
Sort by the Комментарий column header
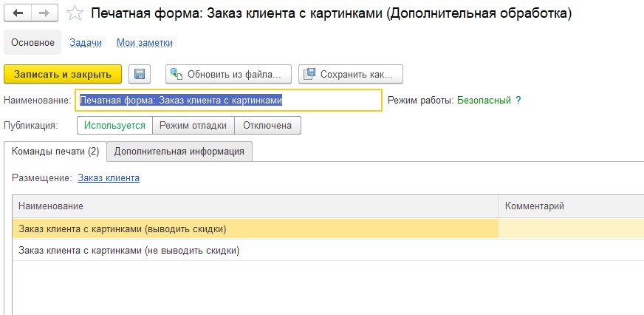click(572, 206)
